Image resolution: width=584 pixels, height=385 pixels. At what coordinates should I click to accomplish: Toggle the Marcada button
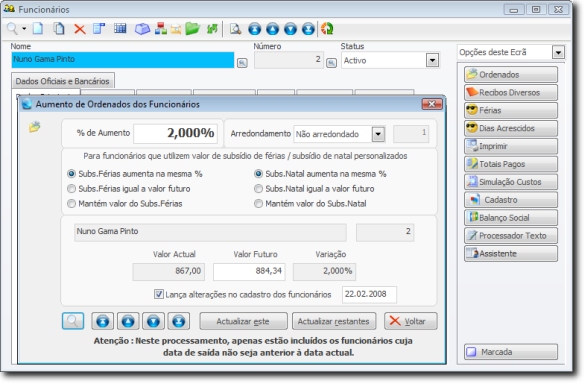[x=511, y=351]
